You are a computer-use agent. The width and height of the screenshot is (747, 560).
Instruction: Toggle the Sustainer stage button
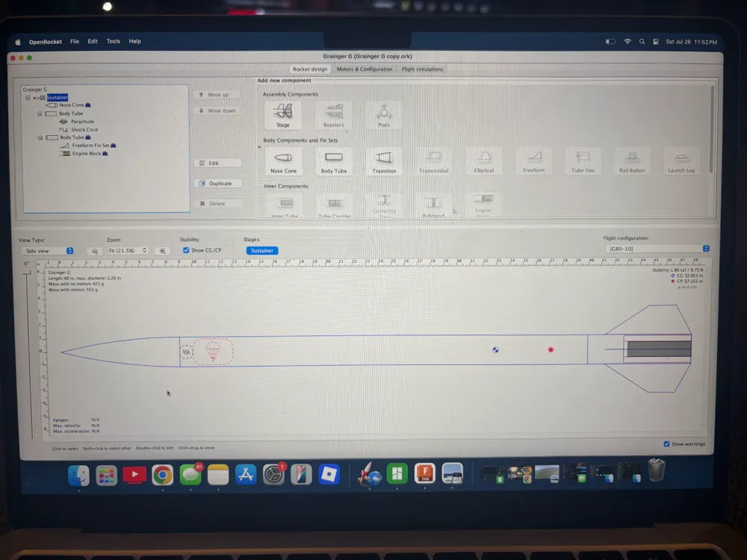(262, 250)
